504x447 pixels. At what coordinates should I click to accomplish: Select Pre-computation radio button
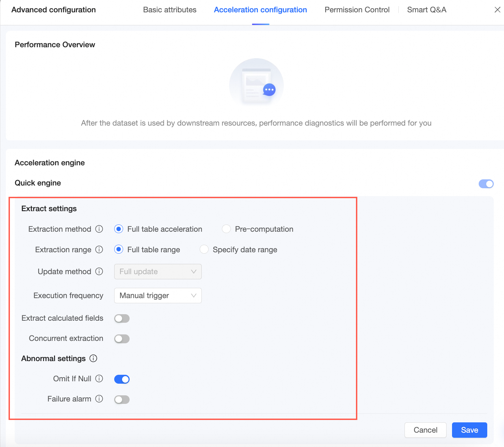(226, 229)
